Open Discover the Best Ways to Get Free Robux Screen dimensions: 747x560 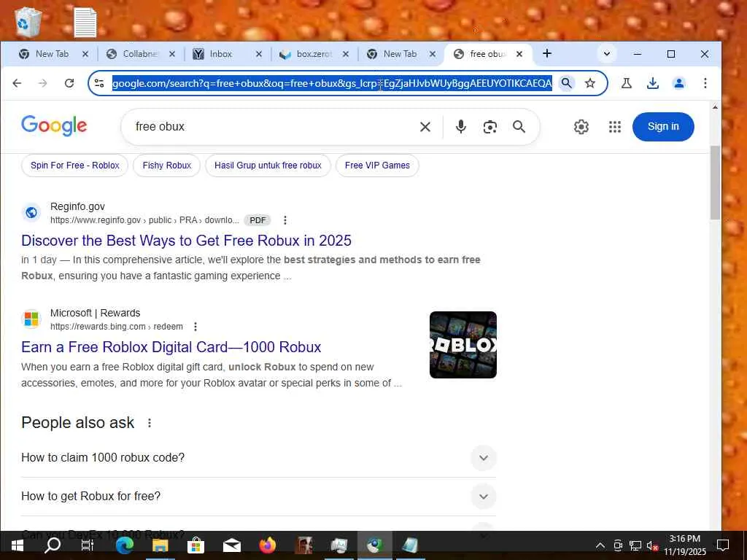186,241
